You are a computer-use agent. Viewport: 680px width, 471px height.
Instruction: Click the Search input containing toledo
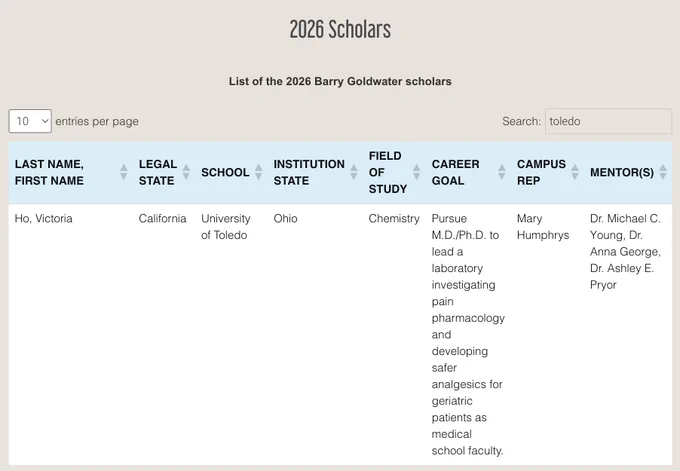(608, 121)
